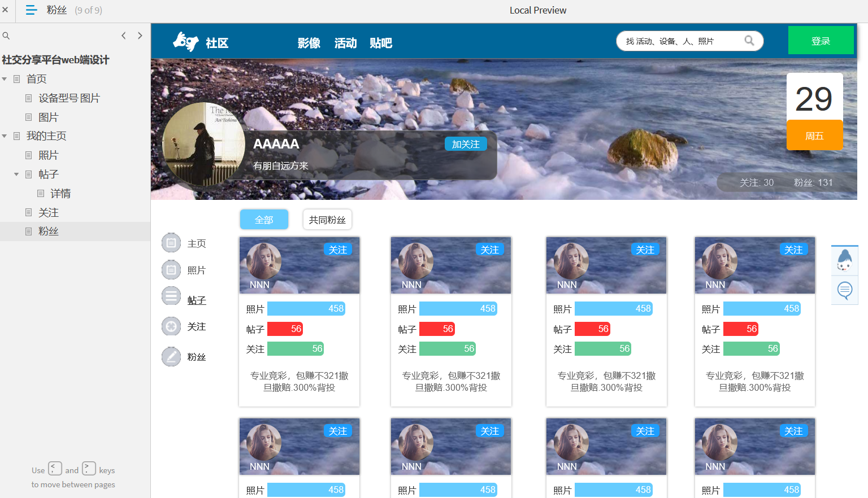Click the 社交分享平台web端设计 project title

pyautogui.click(x=55, y=60)
